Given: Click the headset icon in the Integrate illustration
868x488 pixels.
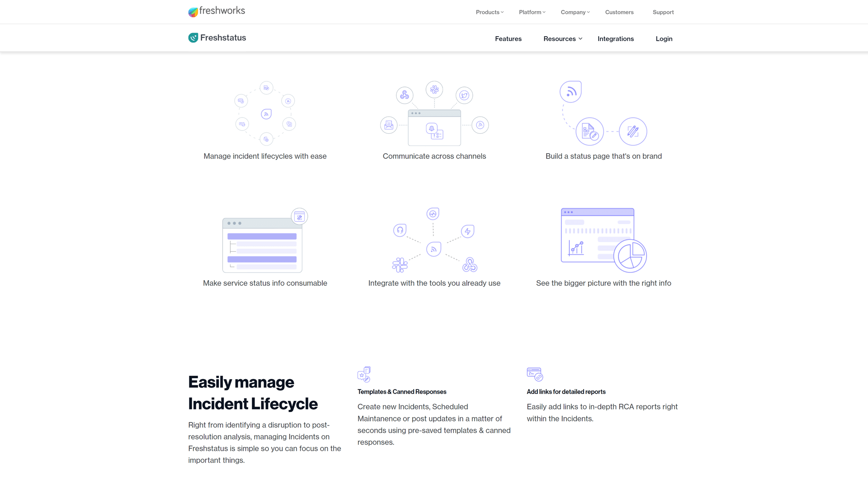Looking at the screenshot, I should 400,230.
